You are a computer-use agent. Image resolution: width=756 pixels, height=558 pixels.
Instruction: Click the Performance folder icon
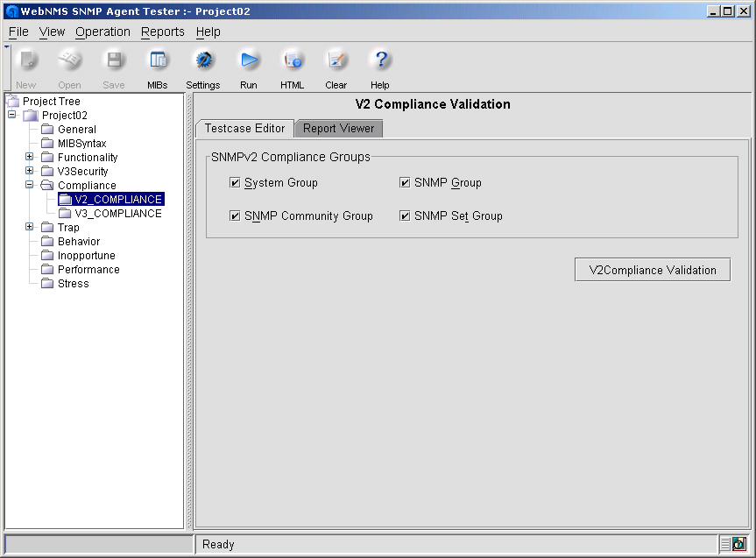47,269
